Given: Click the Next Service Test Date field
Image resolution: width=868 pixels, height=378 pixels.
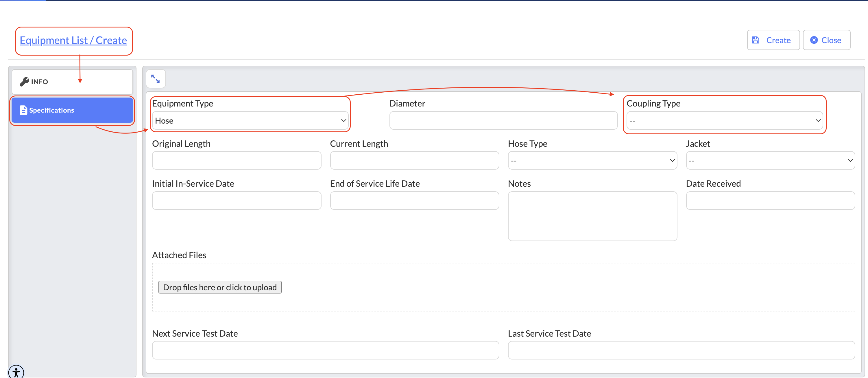Looking at the screenshot, I should [326, 350].
